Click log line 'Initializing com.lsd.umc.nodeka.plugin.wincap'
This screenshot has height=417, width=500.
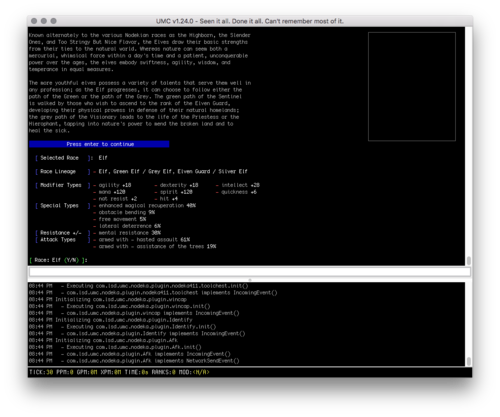[108, 299]
